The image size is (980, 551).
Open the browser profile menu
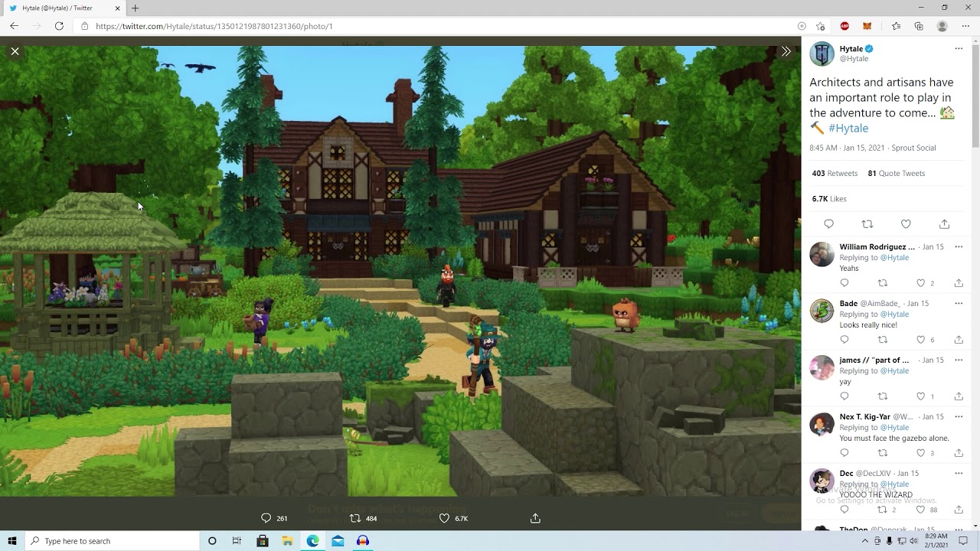tap(942, 26)
